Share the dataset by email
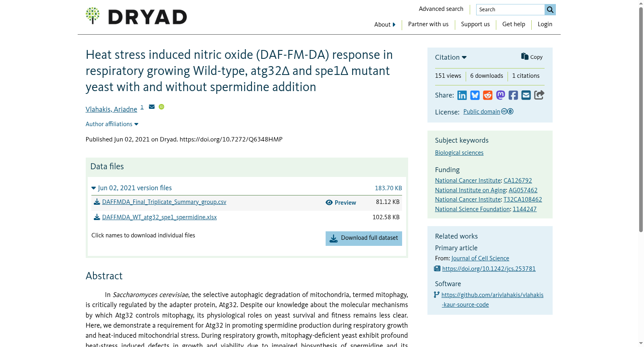Viewport: 644px width, 347px height. pyautogui.click(x=526, y=95)
